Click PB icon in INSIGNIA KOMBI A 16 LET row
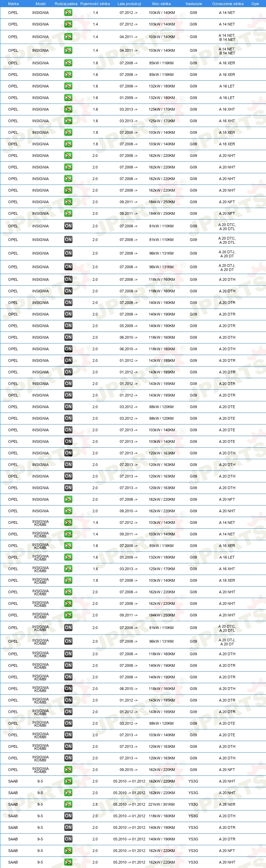This screenshot has width=266, height=868. (68, 557)
